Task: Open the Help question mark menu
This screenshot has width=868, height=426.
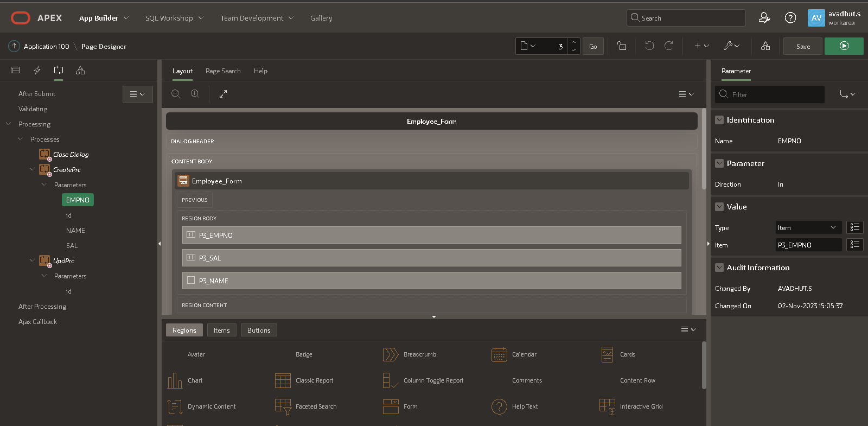Action: tap(790, 18)
